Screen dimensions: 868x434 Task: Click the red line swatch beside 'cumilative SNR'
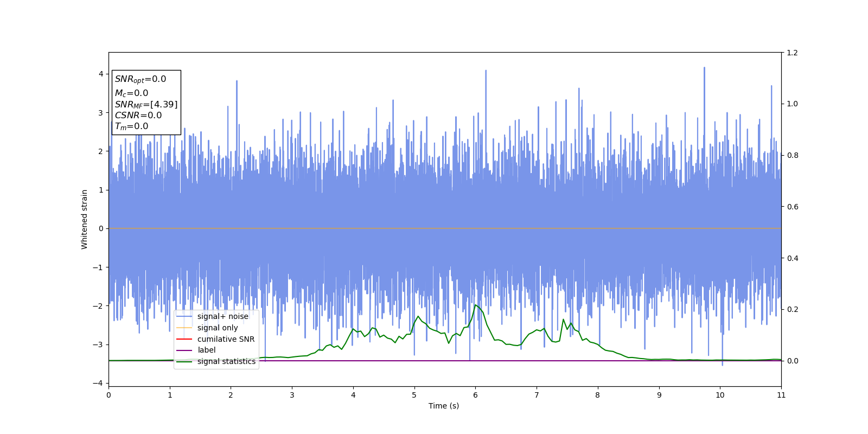[x=184, y=339]
